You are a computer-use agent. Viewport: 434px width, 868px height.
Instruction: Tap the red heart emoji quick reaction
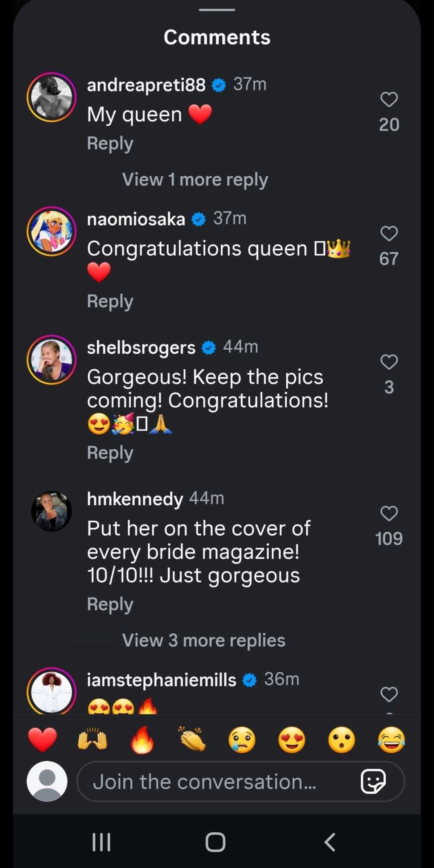[42, 738]
